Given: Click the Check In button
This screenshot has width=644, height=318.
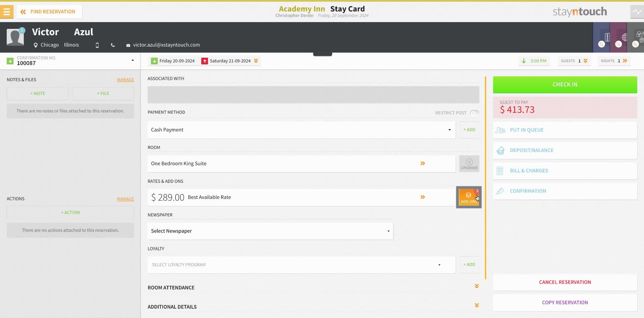Looking at the screenshot, I should click(565, 85).
